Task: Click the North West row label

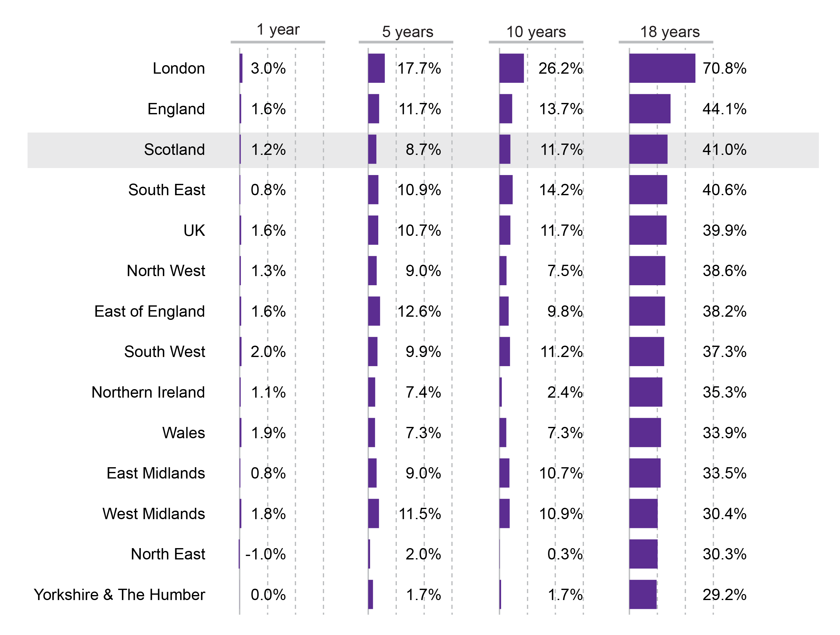Action: pyautogui.click(x=166, y=271)
